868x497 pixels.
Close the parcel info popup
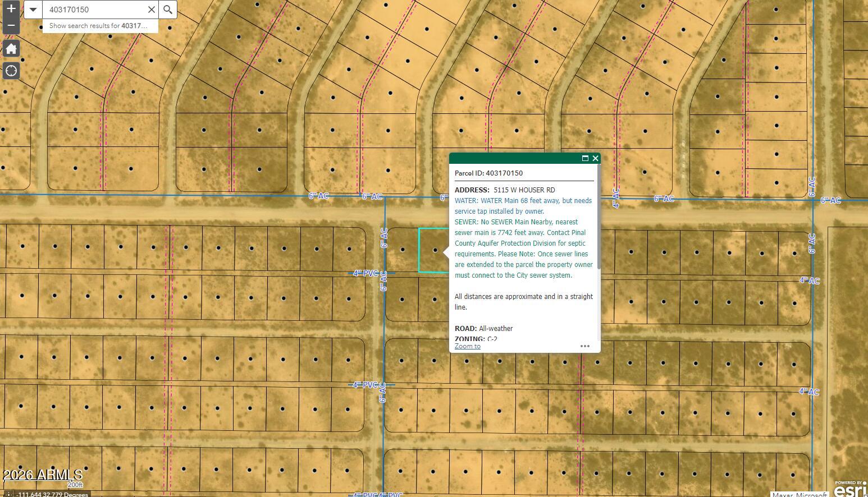tap(595, 158)
